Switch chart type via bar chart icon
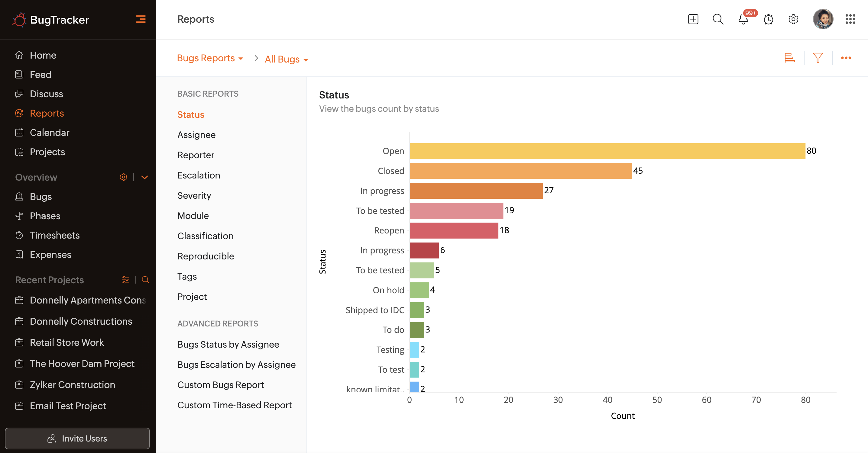This screenshot has width=868, height=453. 789,58
